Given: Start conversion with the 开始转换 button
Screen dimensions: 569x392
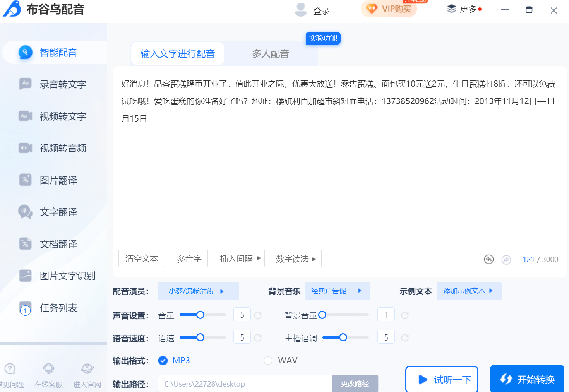Looking at the screenshot, I should pyautogui.click(x=527, y=379).
